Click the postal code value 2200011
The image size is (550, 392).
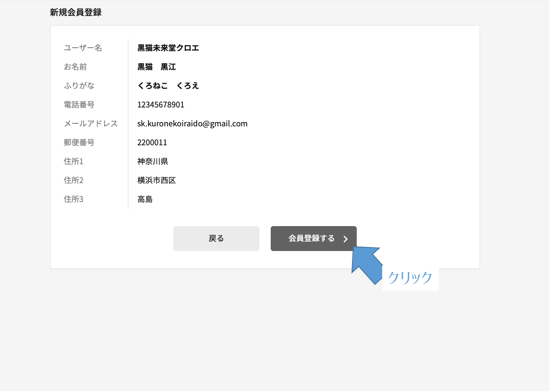click(152, 142)
